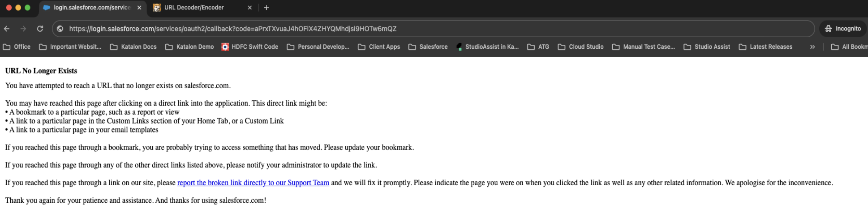Image resolution: width=868 pixels, height=213 pixels.
Task: Open the Cloud Studio bookmark folder
Action: coord(580,47)
